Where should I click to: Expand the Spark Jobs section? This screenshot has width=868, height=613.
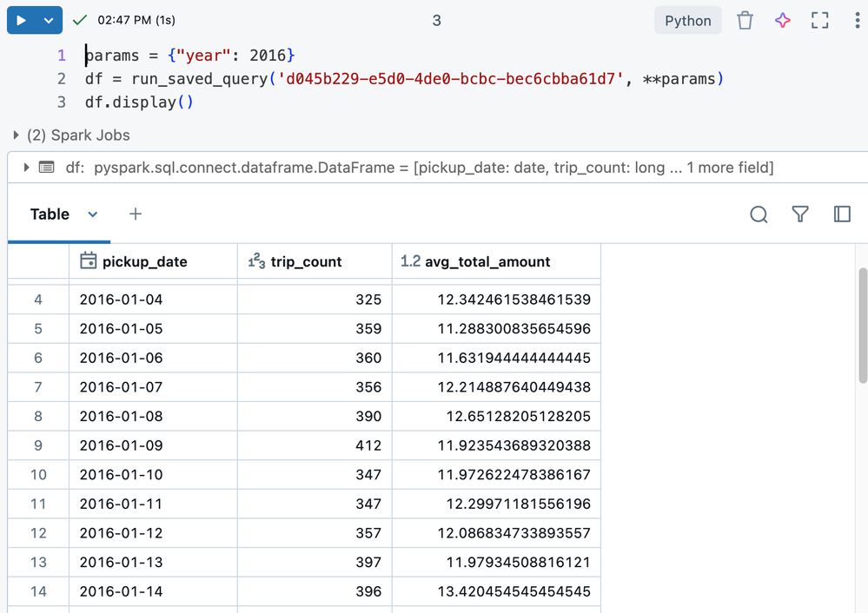pos(17,135)
